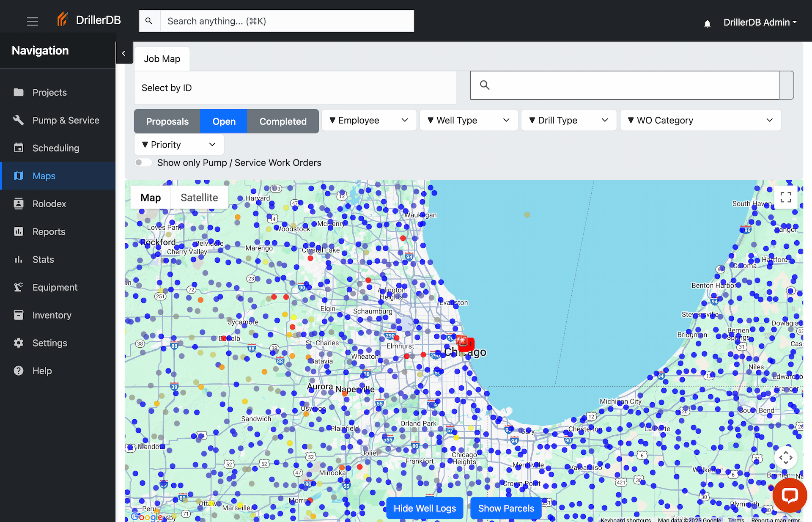812x522 pixels.
Task: Open the Employee filter dropdown
Action: coord(368,120)
